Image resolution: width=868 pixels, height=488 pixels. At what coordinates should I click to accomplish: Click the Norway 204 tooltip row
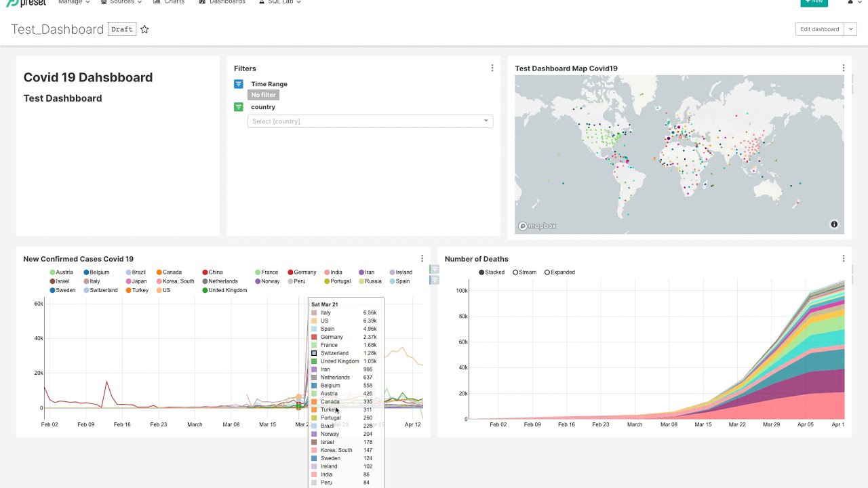pos(344,434)
